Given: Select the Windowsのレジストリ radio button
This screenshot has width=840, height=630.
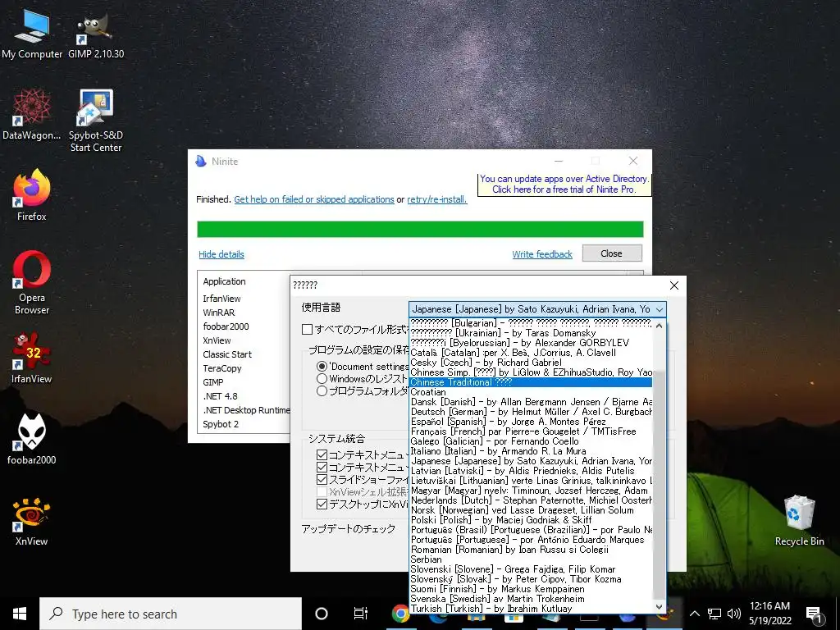Looking at the screenshot, I should pyautogui.click(x=322, y=379).
